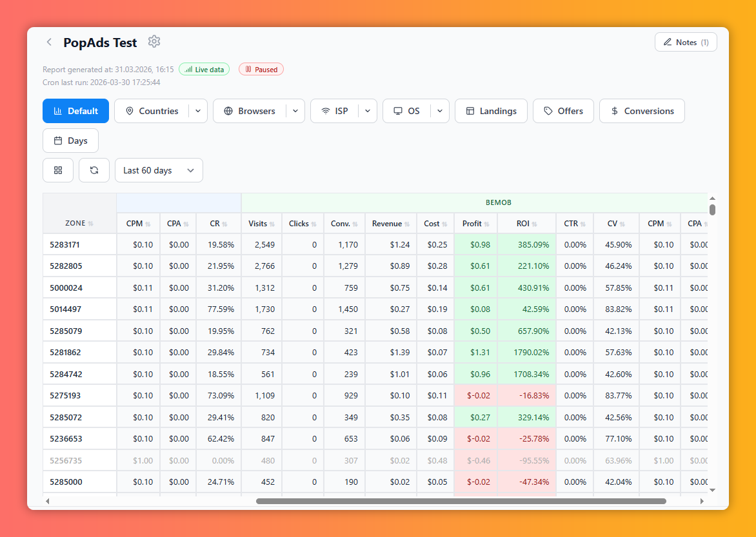
Task: Expand the Browsers dropdown arrow
Action: point(295,111)
